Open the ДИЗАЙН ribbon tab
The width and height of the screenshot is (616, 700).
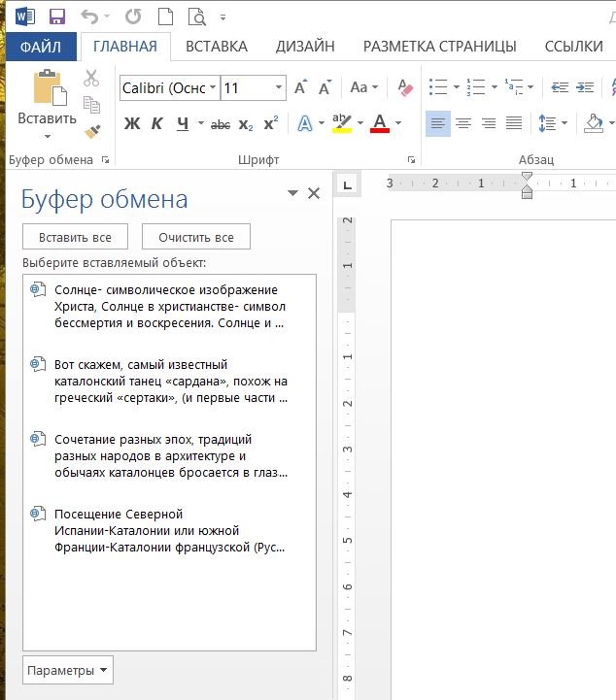(x=305, y=46)
